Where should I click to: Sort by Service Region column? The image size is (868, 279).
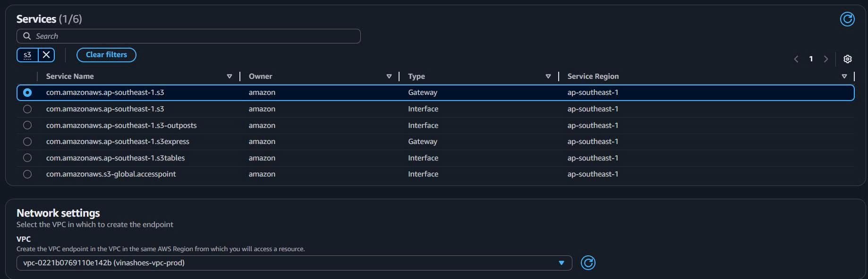pos(844,76)
